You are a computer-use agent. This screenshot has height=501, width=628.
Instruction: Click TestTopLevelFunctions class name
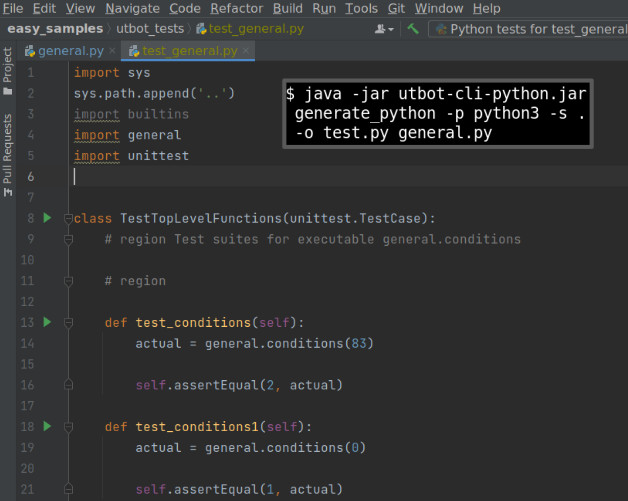(x=201, y=218)
